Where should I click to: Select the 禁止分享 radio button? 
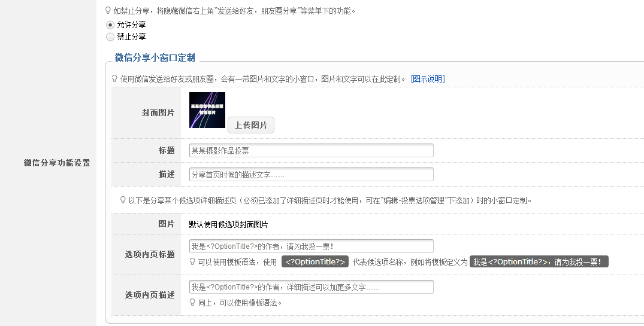pyautogui.click(x=110, y=37)
